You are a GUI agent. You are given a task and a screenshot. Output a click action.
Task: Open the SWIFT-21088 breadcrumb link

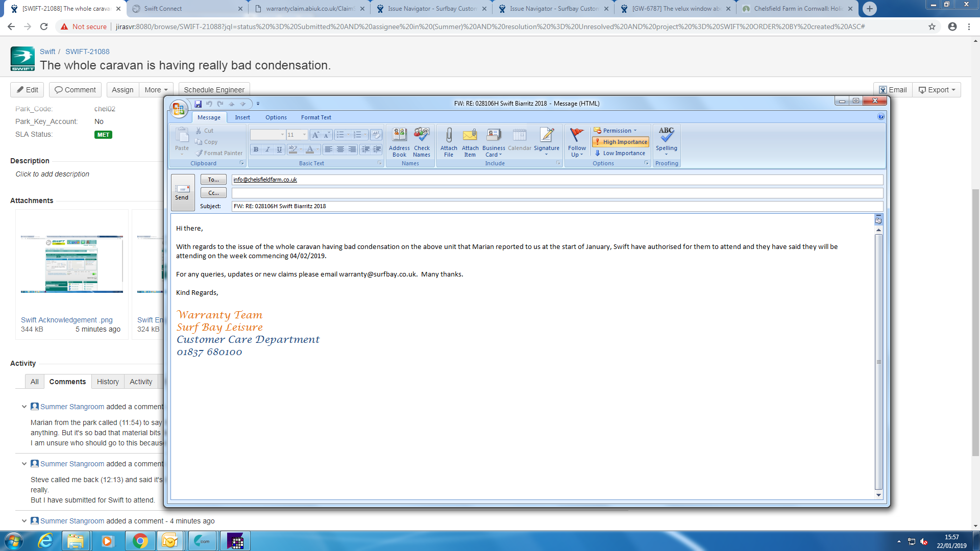tap(87, 52)
